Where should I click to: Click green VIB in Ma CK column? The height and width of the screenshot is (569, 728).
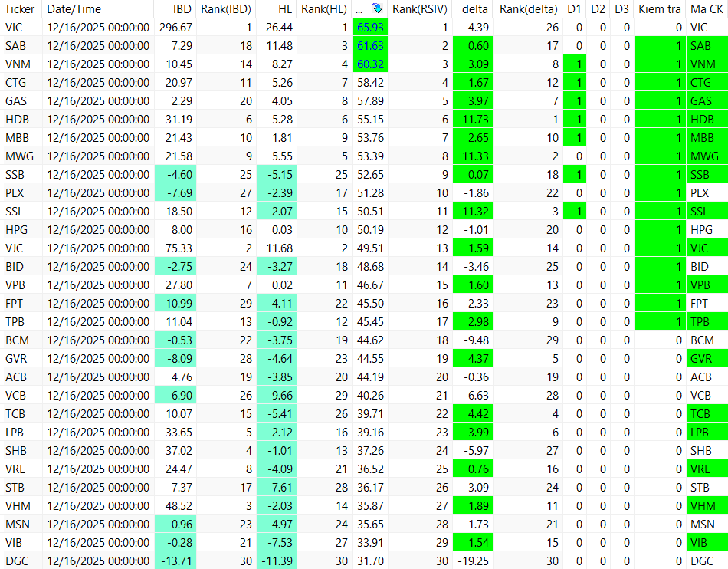point(707,542)
